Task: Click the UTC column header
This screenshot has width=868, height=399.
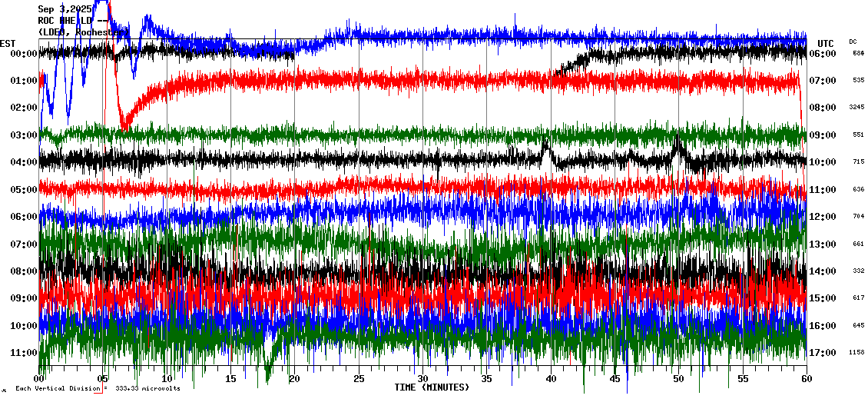Action: (x=826, y=43)
